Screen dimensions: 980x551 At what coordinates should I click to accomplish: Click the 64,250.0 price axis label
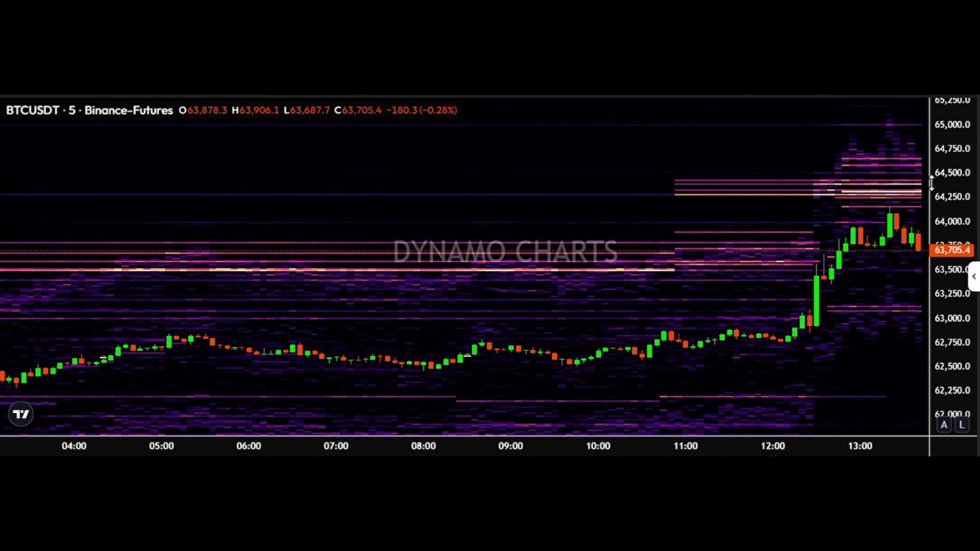click(x=952, y=197)
